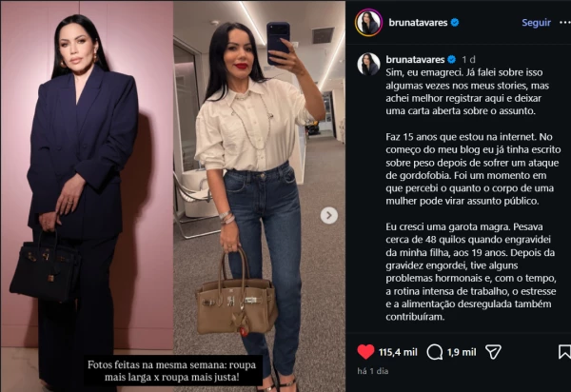Advance the carousel with the next arrow

click(329, 215)
